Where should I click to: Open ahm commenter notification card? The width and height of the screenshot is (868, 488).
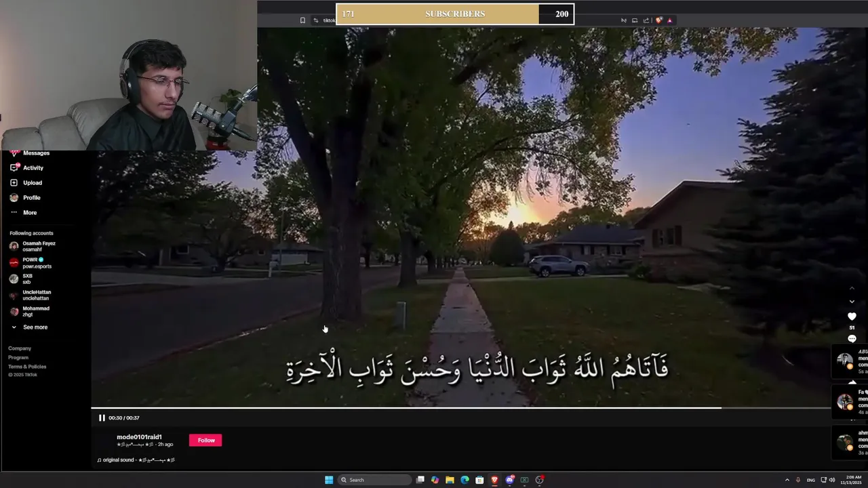[x=850, y=443]
